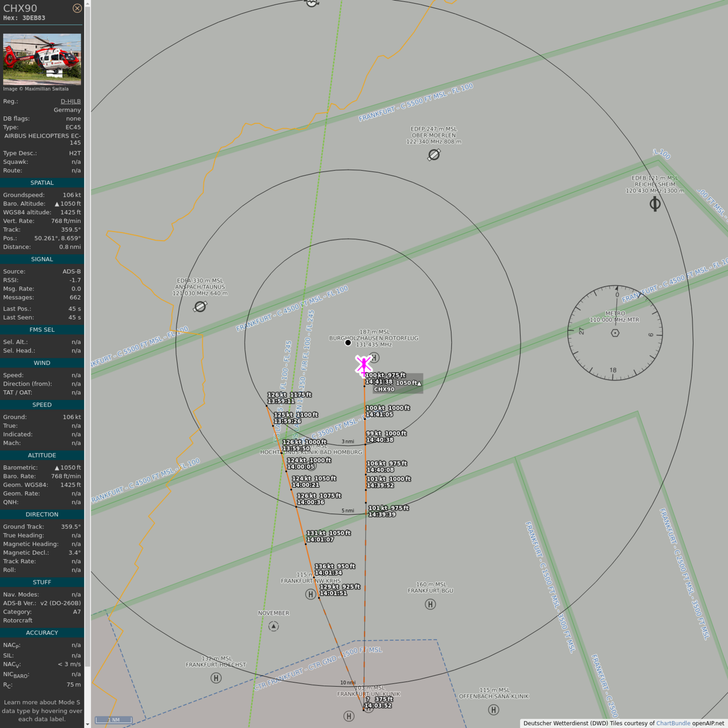Screen dimensions: 728x728
Task: Click the Burgholzhausen Rotorflug black dot marker
Action: pyautogui.click(x=348, y=343)
